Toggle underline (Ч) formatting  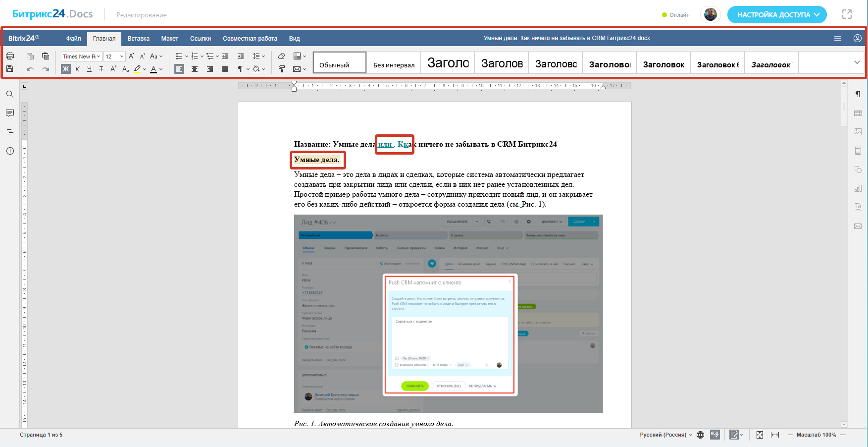point(90,69)
